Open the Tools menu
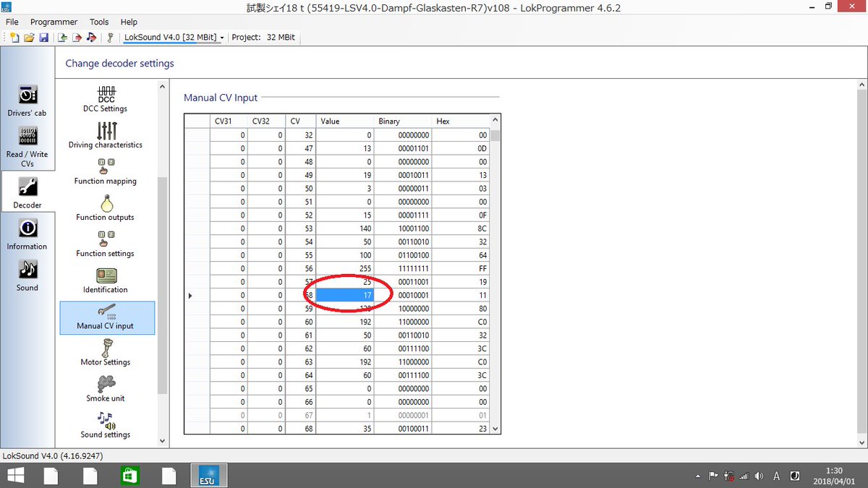This screenshot has width=868, height=488. click(99, 22)
